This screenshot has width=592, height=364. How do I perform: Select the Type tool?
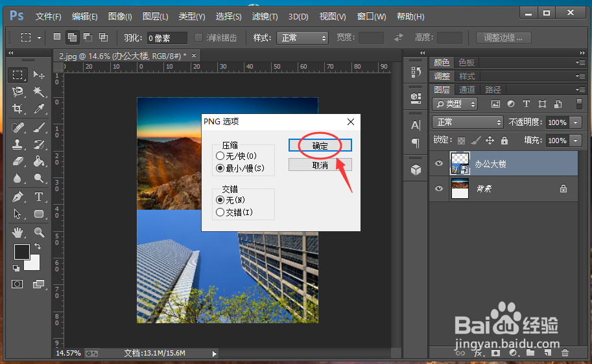[39, 196]
